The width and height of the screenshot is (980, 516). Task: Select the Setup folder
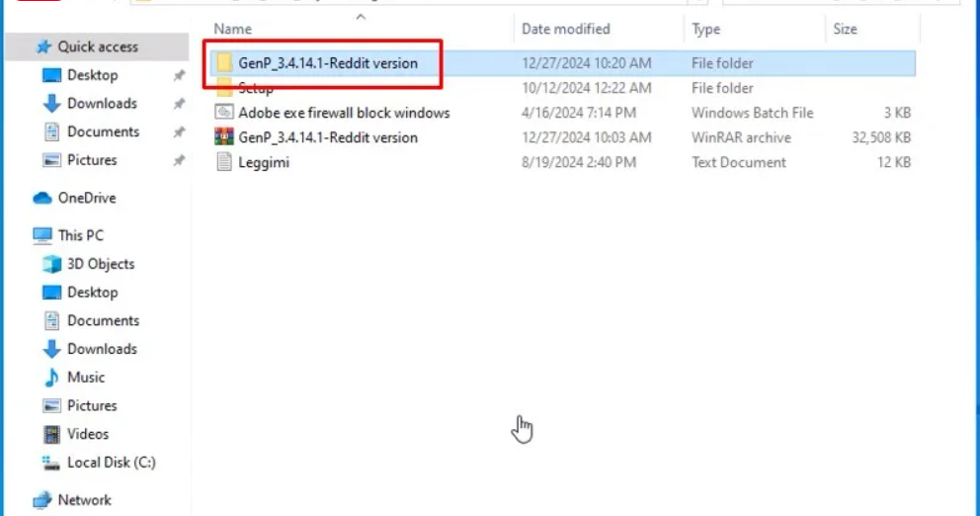pyautogui.click(x=256, y=88)
